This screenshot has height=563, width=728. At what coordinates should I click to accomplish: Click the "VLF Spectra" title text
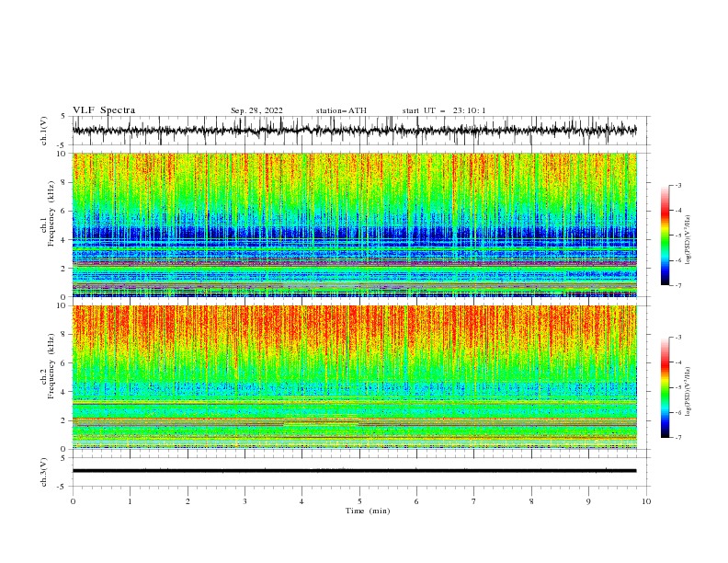click(104, 110)
